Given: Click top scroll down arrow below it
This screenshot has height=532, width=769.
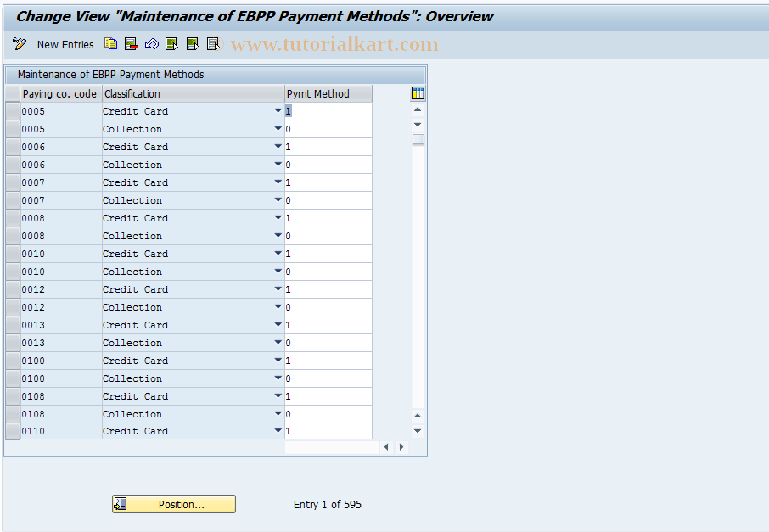Looking at the screenshot, I should tap(418, 125).
